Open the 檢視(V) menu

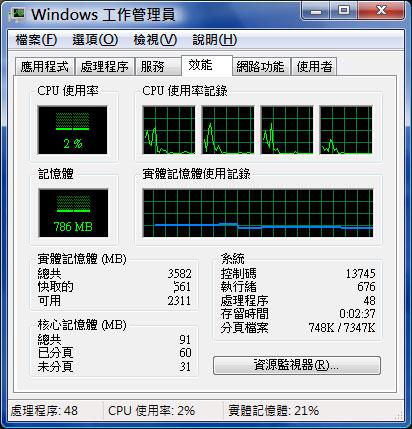coord(155,40)
